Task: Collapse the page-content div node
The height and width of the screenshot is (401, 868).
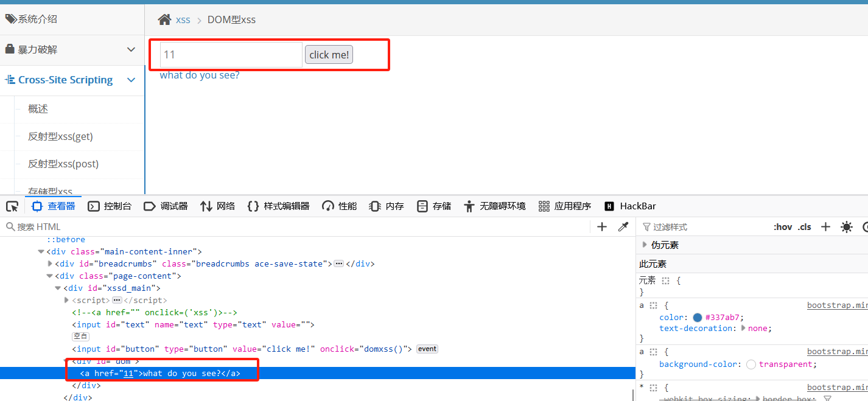Action: pyautogui.click(x=50, y=276)
